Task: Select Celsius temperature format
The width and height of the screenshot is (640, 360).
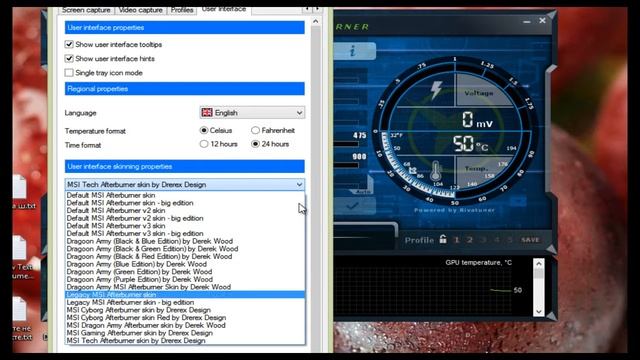Action: [204, 130]
